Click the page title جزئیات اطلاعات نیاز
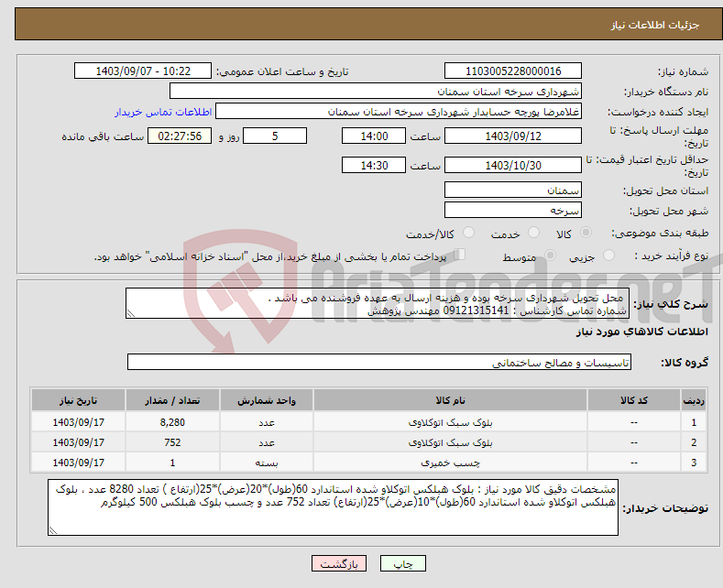Image resolution: width=723 pixels, height=588 pixels. pos(655,25)
